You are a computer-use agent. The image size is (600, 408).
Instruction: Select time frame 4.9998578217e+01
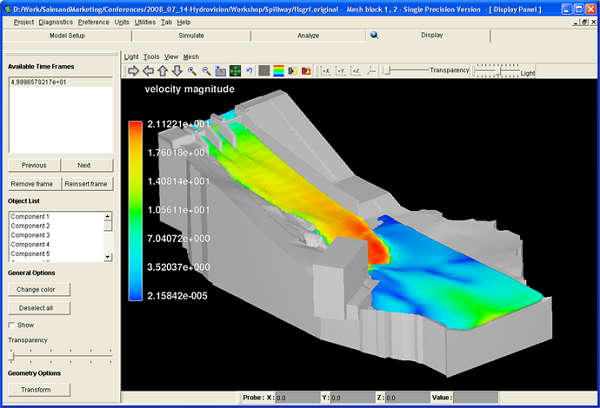[x=61, y=82]
